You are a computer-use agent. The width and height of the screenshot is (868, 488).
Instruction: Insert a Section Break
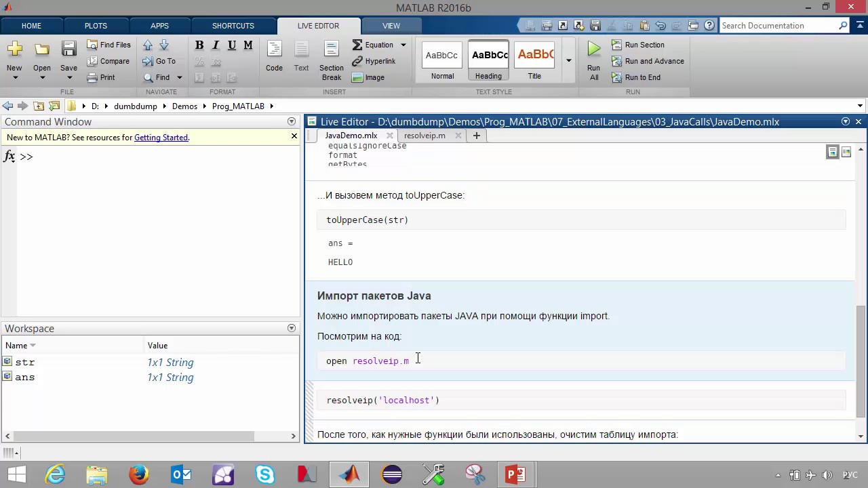[x=331, y=60]
